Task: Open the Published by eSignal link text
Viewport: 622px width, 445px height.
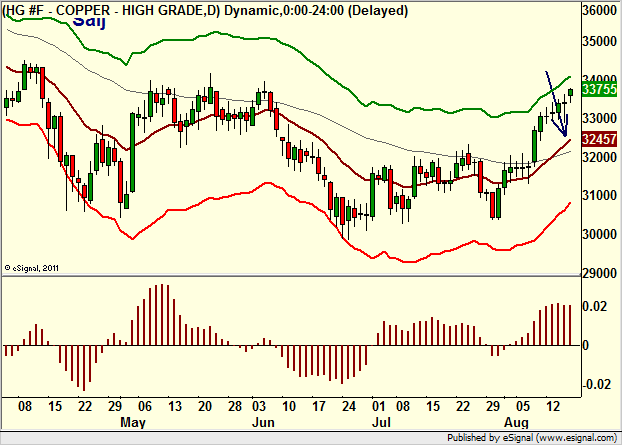Action: [x=532, y=438]
